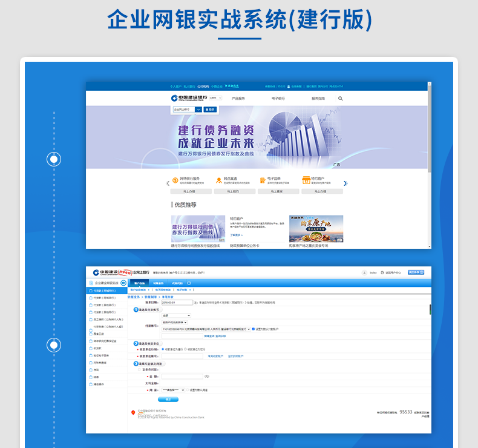The width and height of the screenshot is (478, 448).
Task: Click the blue 确定 confirm button
Action: pyautogui.click(x=168, y=399)
